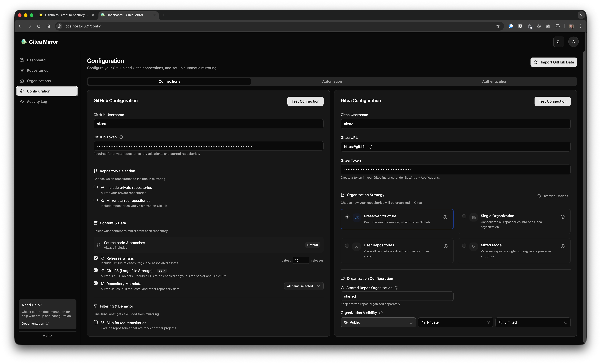Enable Include private repositories checkbox
The height and width of the screenshot is (364, 601).
pos(96,187)
